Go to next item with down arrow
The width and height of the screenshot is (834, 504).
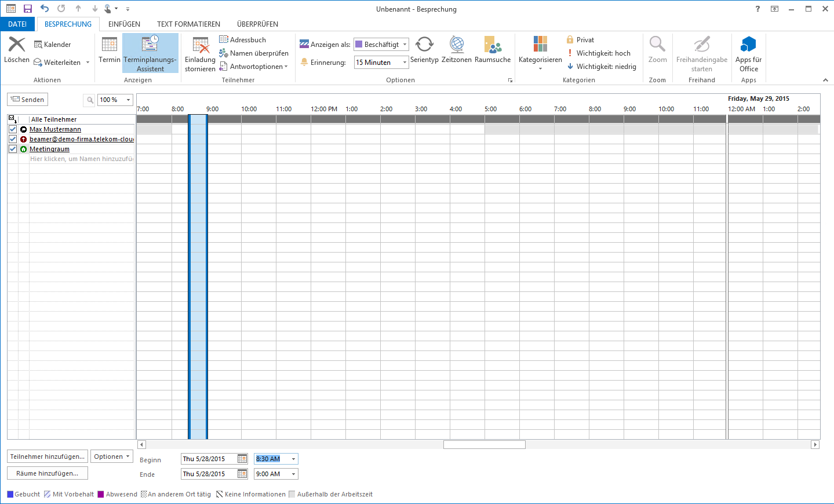[95, 9]
